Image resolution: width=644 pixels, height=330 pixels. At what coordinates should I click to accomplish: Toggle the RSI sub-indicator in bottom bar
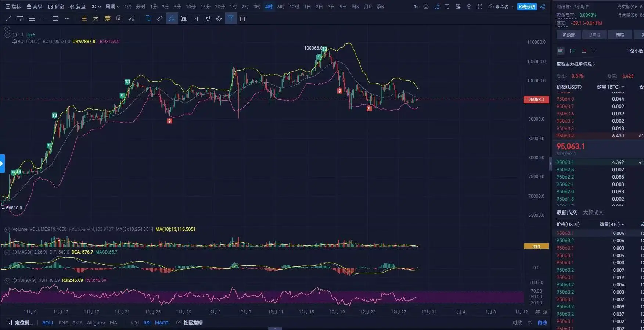click(x=147, y=323)
